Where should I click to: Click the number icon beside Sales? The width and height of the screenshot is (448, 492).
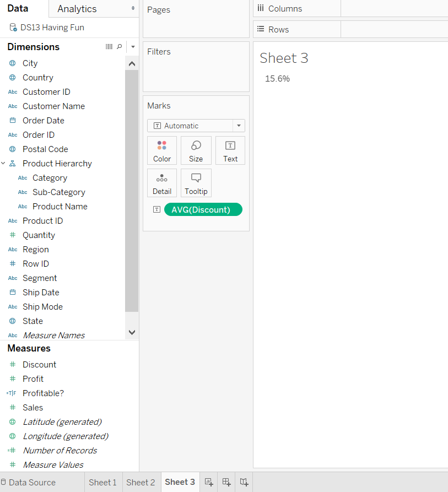[x=13, y=407]
